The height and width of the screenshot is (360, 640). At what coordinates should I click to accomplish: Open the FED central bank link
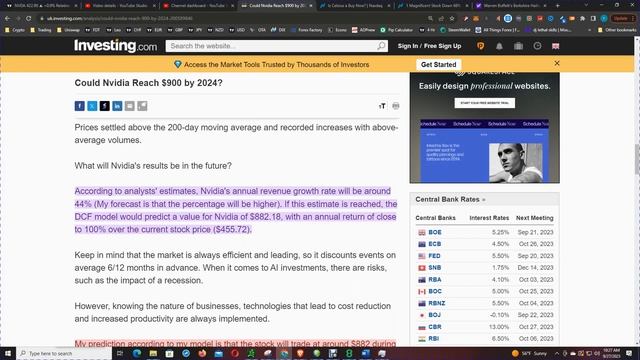pos(434,256)
